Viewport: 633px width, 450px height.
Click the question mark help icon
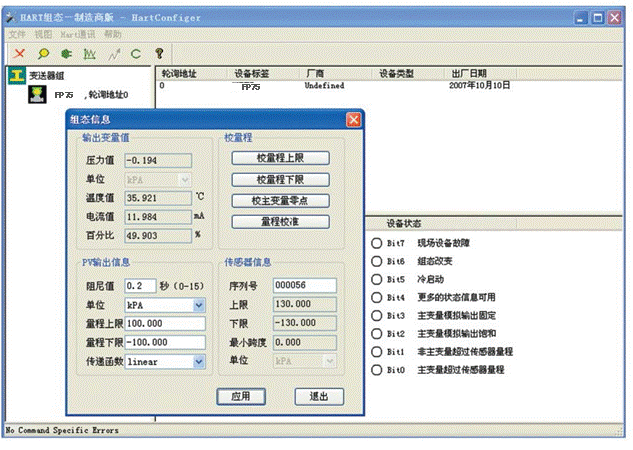159,52
